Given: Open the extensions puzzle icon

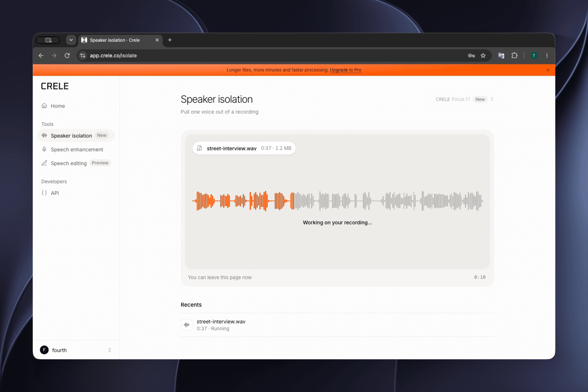Looking at the screenshot, I should 514,56.
